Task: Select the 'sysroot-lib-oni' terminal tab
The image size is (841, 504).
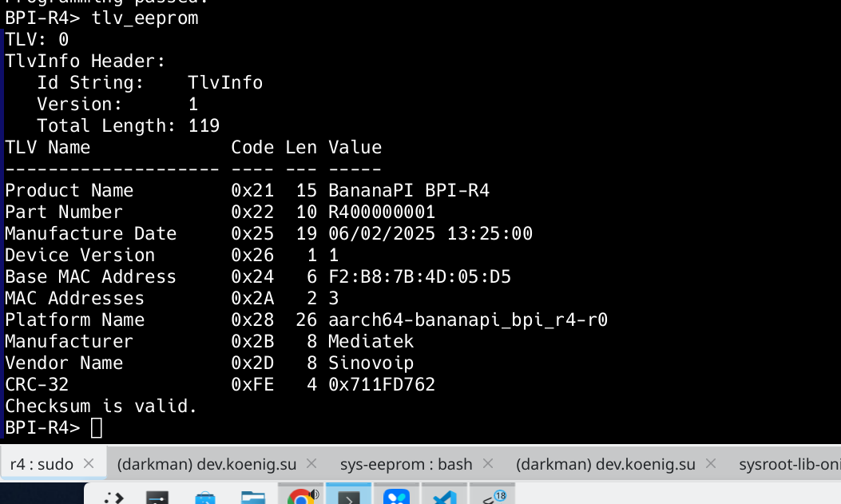Action: click(x=790, y=464)
